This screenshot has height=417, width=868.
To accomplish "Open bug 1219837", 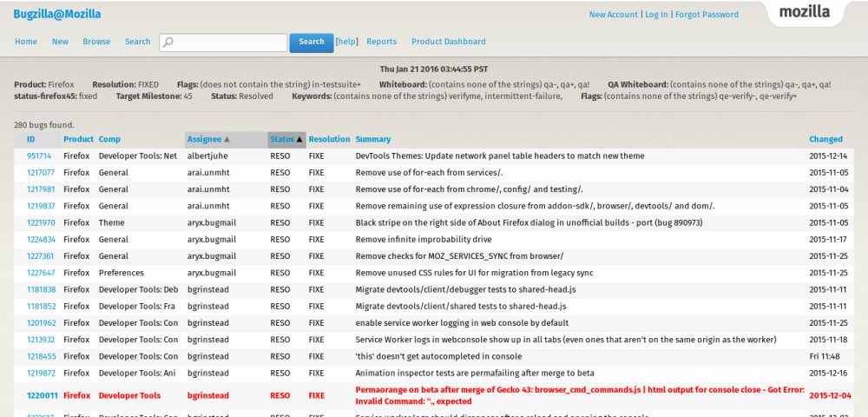I will 41,206.
